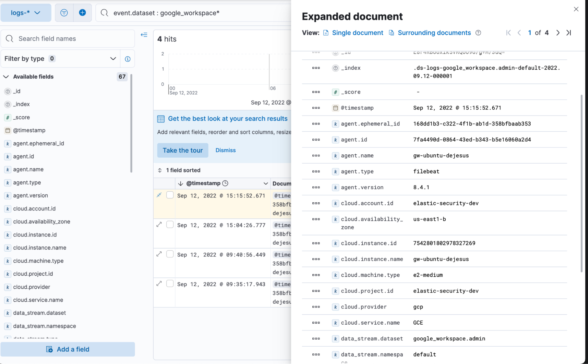Screen dimensions: 588x364
Task: Close the Expanded document flyout
Action: pyautogui.click(x=576, y=9)
